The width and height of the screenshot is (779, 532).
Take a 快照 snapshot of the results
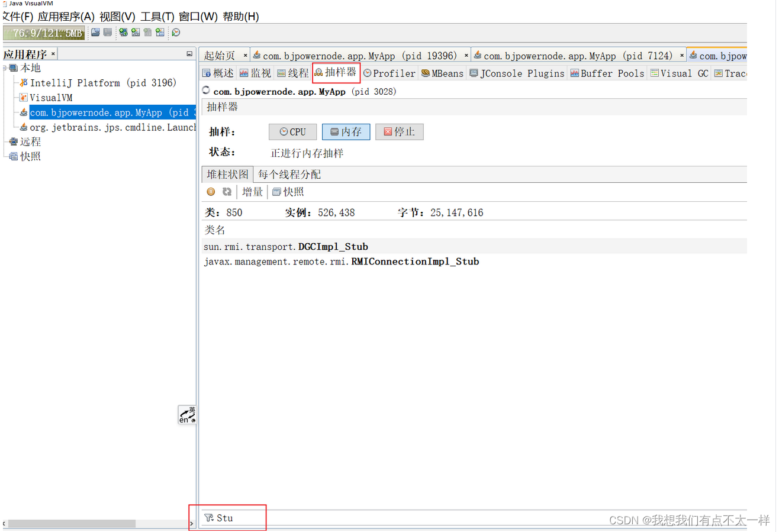[x=288, y=192]
